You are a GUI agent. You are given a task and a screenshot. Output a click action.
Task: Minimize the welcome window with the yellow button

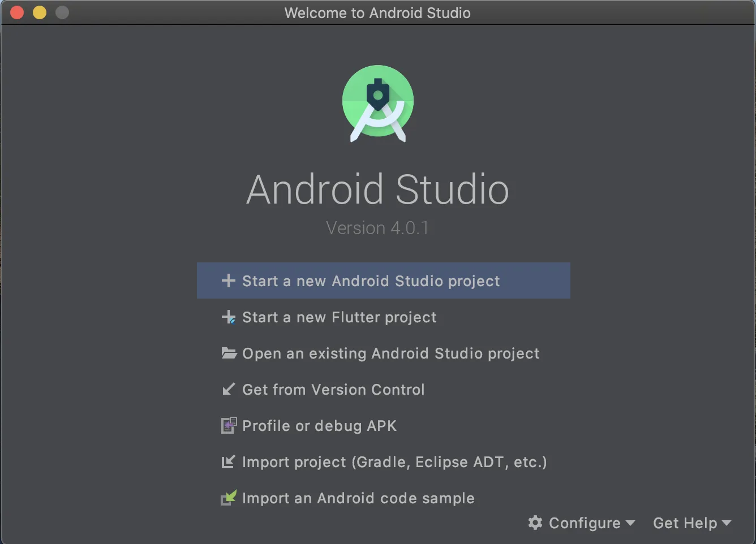(x=40, y=12)
